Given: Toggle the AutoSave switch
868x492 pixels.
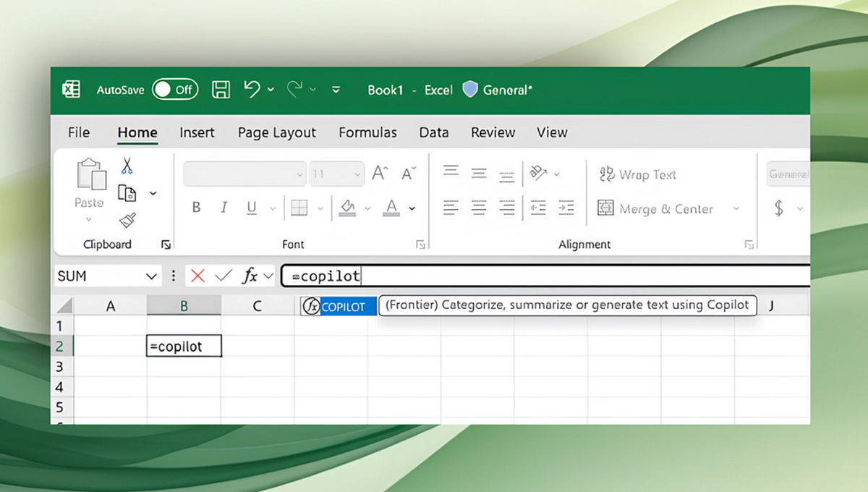Looking at the screenshot, I should click(x=175, y=90).
